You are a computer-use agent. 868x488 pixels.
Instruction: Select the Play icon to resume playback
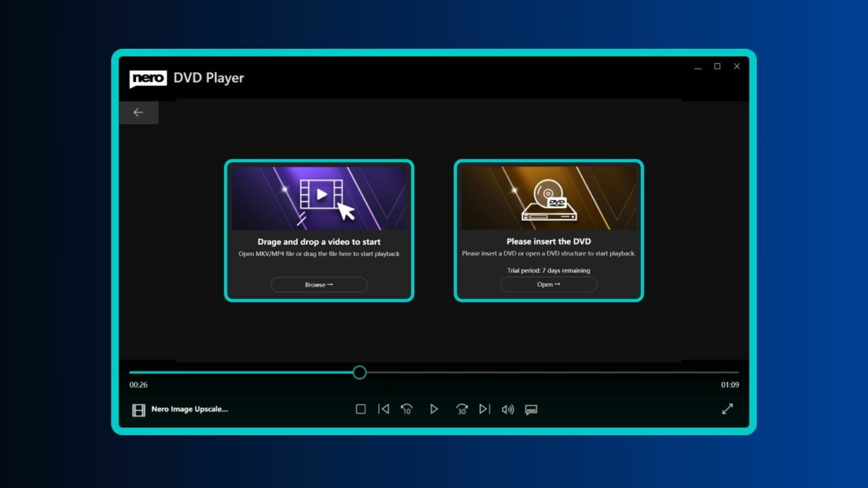[x=434, y=409]
